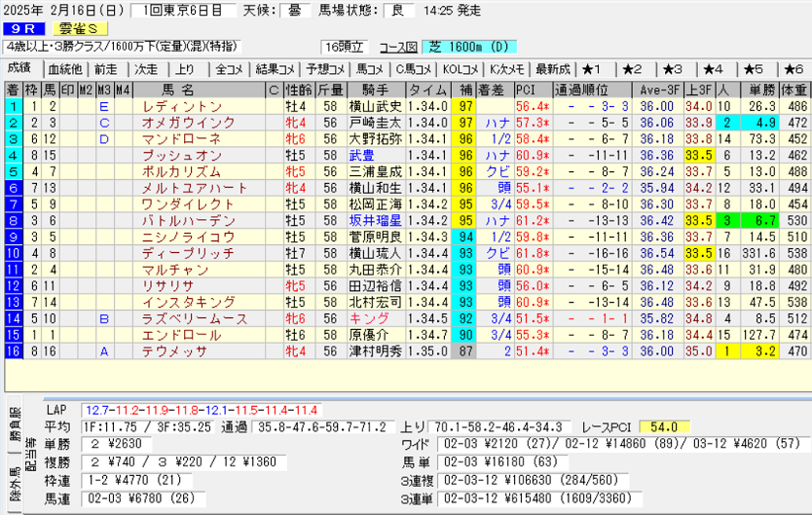Select the 結果コメ tab
This screenshot has height=515, width=812.
coord(275,69)
